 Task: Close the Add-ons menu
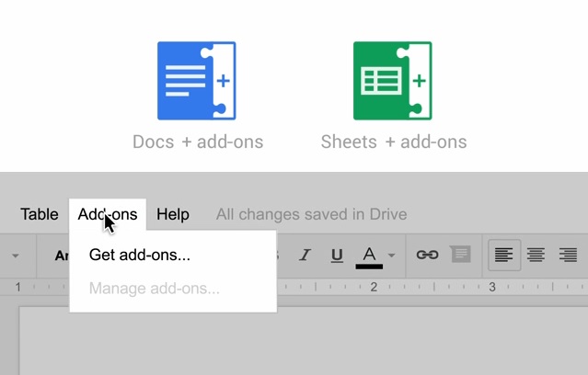[108, 214]
